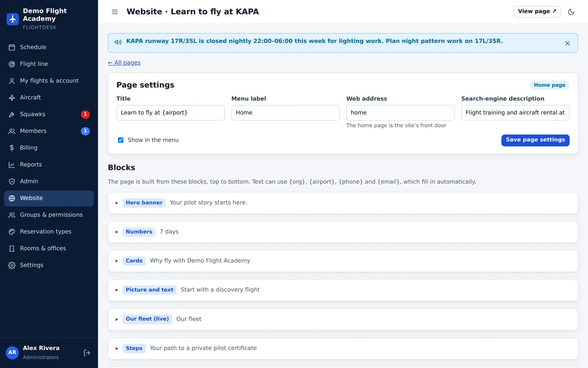Click the My flights person icon
The width and height of the screenshot is (588, 368).
[12, 81]
